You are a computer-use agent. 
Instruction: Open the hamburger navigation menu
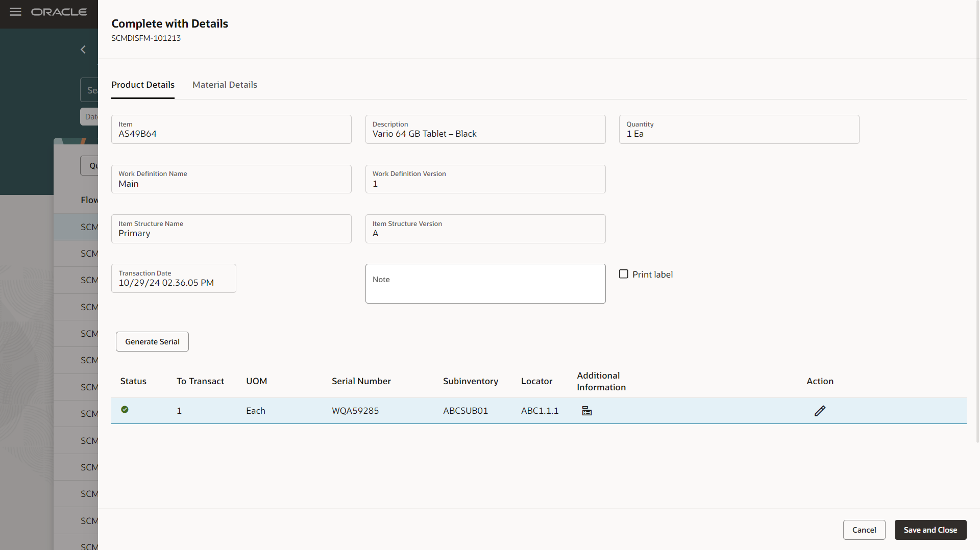16,12
